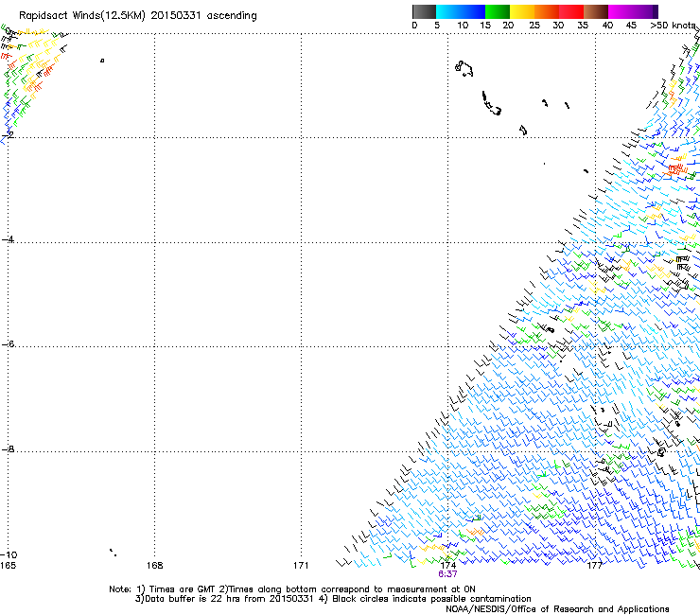Click the orange 25-30 knots color segment

point(547,11)
